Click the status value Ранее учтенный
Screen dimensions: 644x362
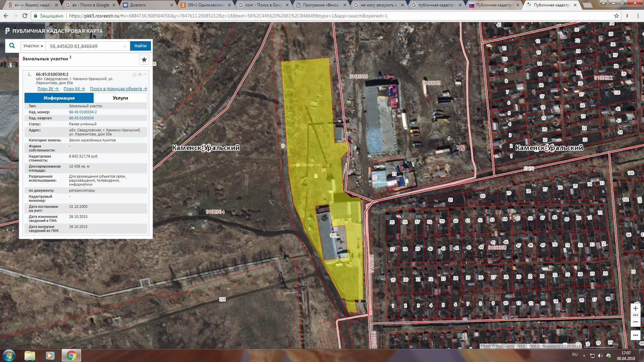(x=83, y=124)
